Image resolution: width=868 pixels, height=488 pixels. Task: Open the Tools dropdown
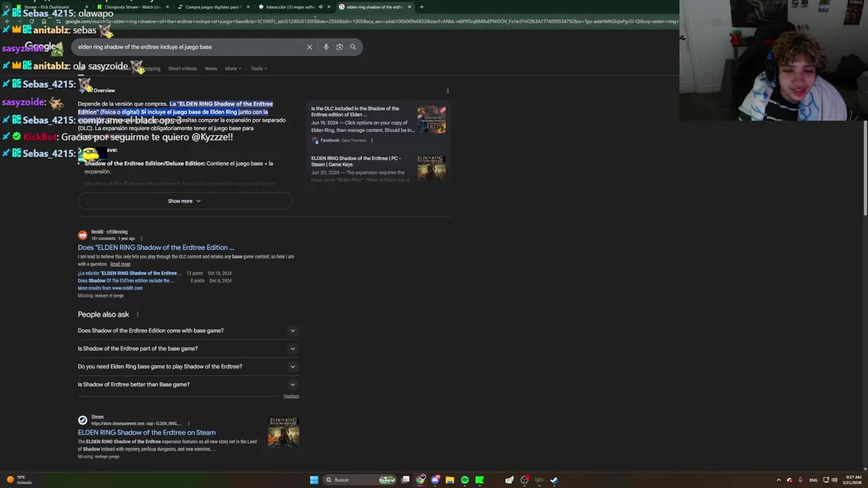click(x=258, y=68)
